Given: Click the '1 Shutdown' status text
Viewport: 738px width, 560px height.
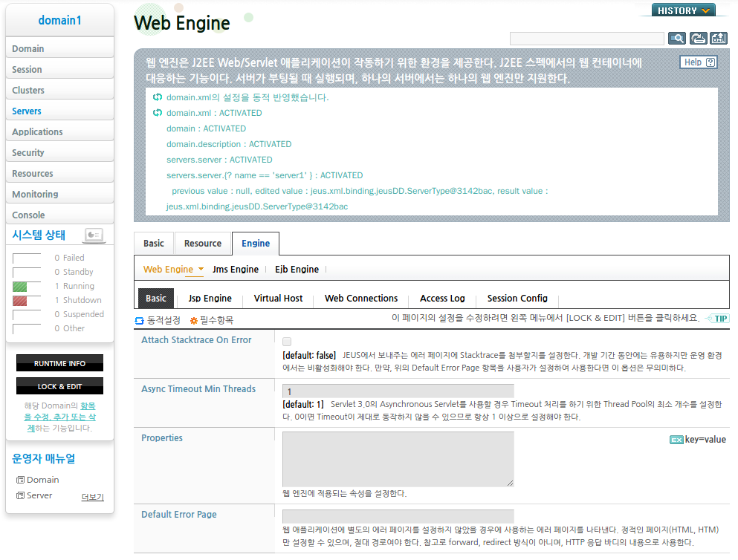Looking at the screenshot, I should click(77, 300).
